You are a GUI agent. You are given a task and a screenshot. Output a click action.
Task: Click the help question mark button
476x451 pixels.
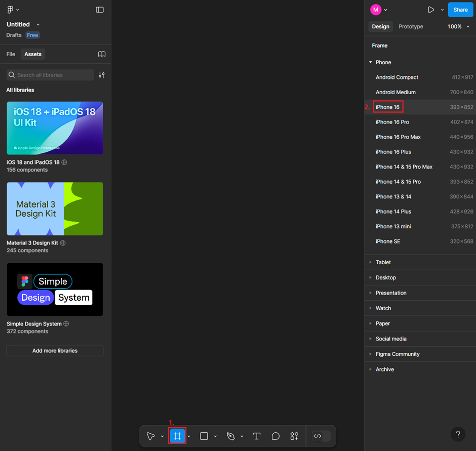[x=458, y=434]
